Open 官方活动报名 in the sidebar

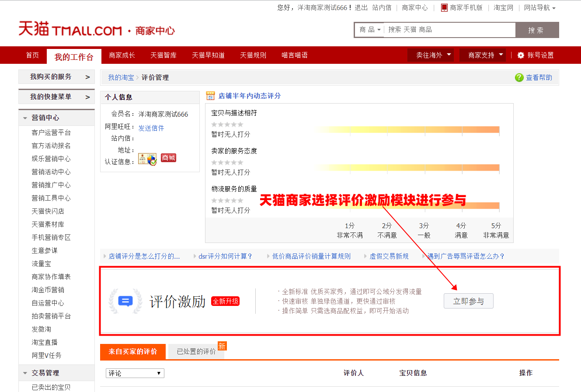[x=51, y=146]
